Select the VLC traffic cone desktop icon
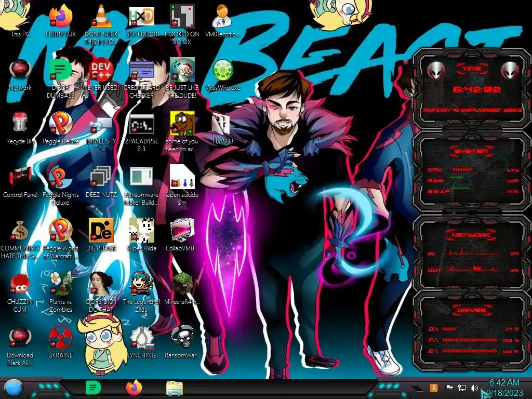 click(x=101, y=16)
